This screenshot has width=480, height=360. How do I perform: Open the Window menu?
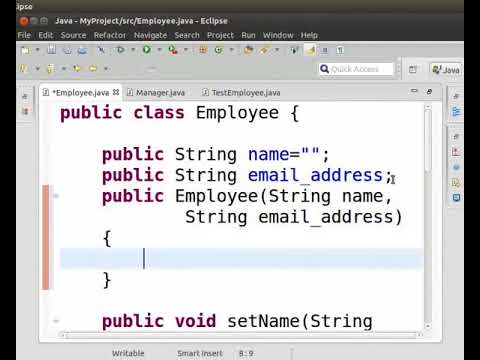tap(278, 35)
